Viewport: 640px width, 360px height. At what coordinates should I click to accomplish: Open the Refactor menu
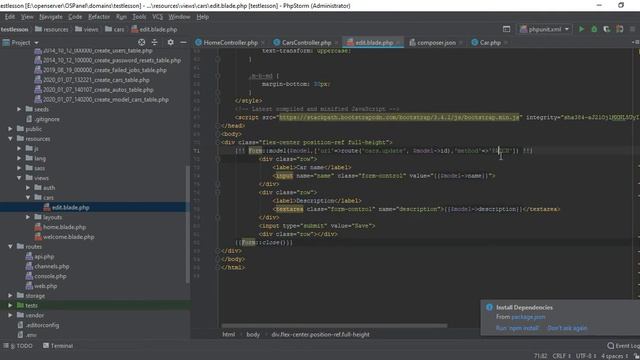click(x=99, y=17)
